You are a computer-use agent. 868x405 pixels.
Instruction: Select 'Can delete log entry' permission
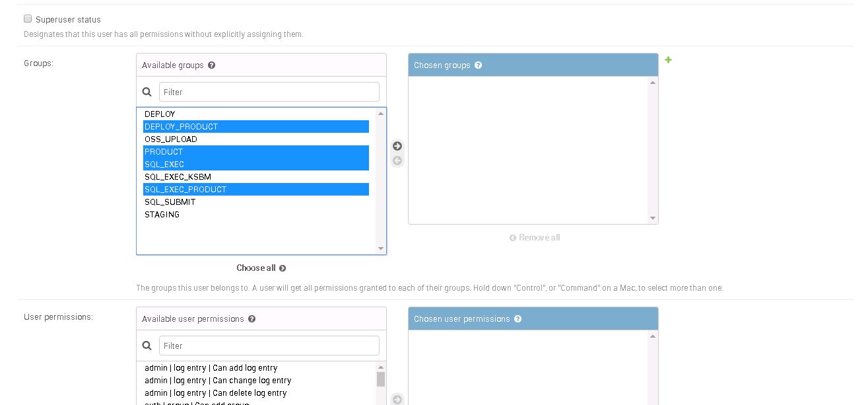256,393
